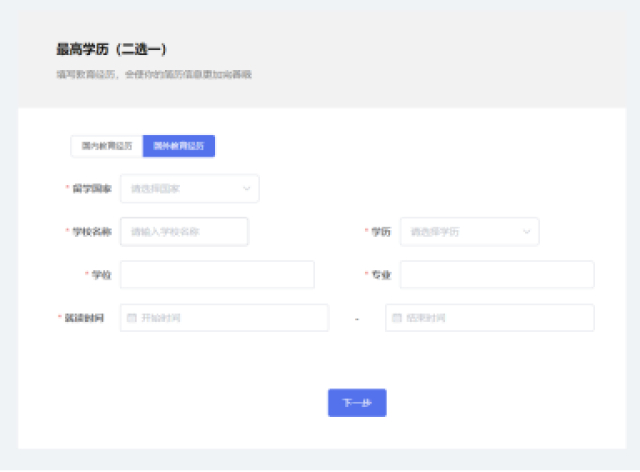The width and height of the screenshot is (640, 472).
Task: Open the 结束时间 date picker field
Action: pyautogui.click(x=490, y=318)
